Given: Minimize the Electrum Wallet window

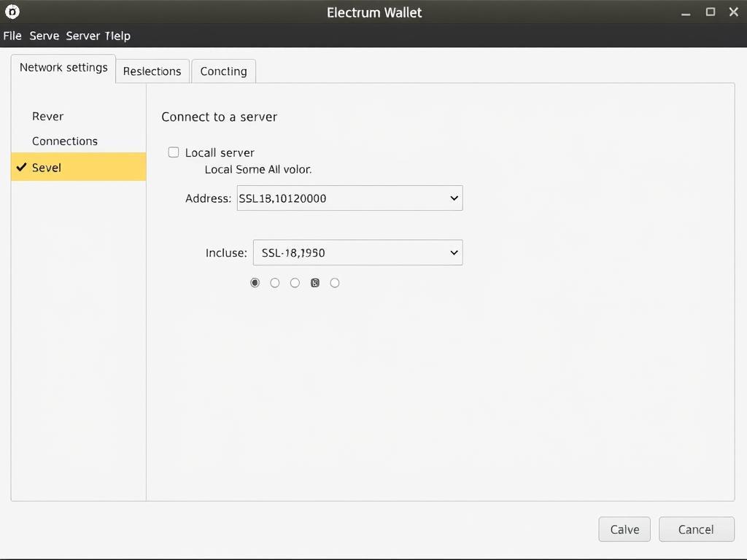Looking at the screenshot, I should (x=686, y=13).
